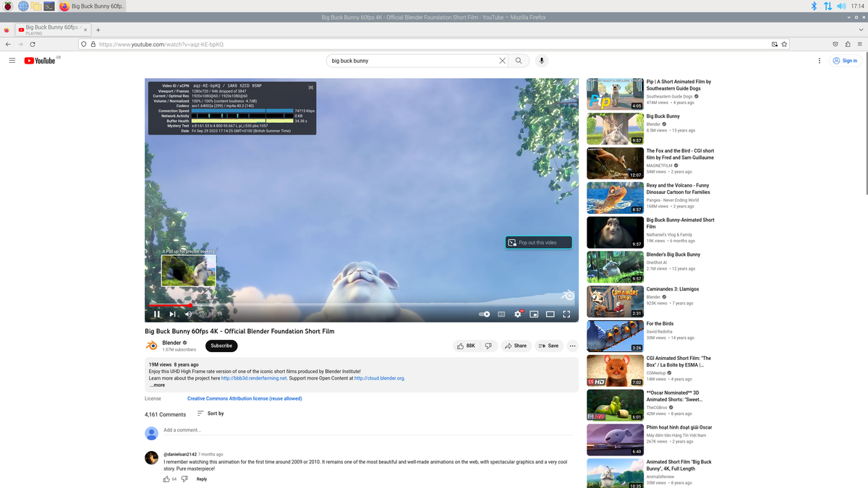
Task: Open Bluetooth menu in system tray
Action: point(813,6)
